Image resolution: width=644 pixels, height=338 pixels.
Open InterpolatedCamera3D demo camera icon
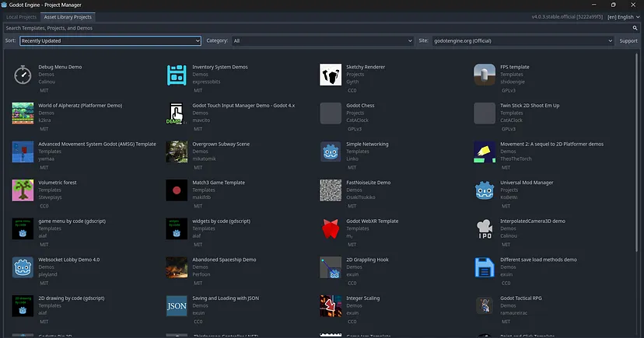485,229
